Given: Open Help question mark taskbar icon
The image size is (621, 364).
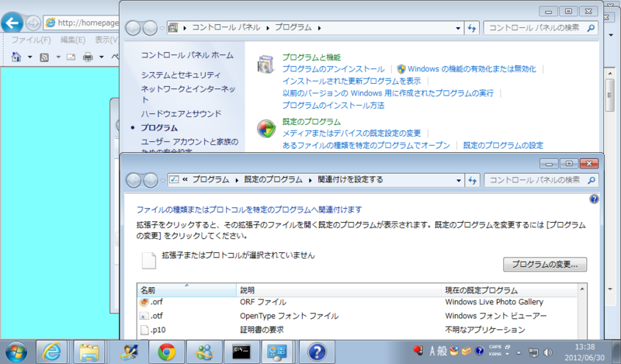Looking at the screenshot, I should pyautogui.click(x=317, y=352).
